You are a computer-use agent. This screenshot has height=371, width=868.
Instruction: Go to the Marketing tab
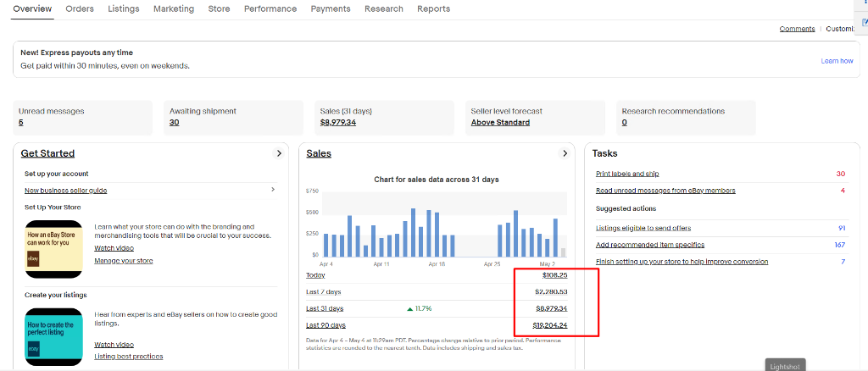tap(174, 8)
